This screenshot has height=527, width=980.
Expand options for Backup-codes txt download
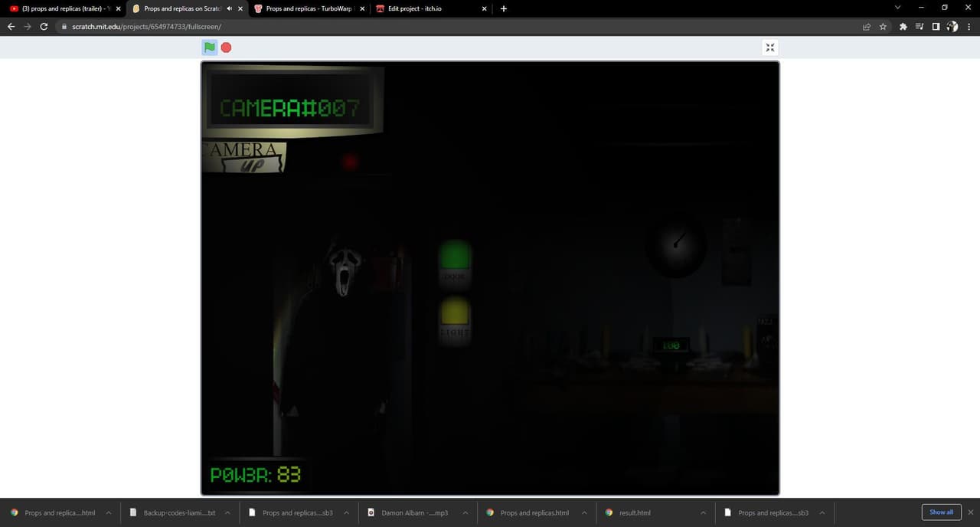[227, 512]
